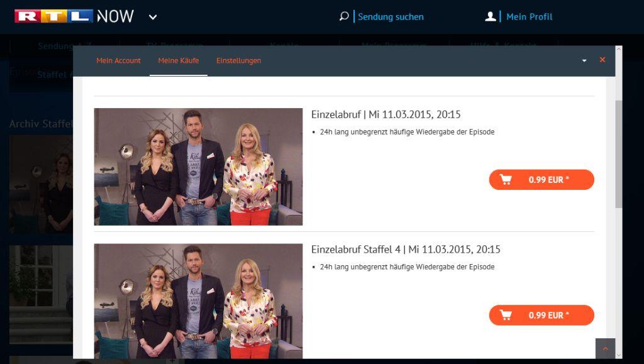Click the Einzelabruf Staffel 4 episode thumbnail
The image size is (644, 364).
coord(198,301)
